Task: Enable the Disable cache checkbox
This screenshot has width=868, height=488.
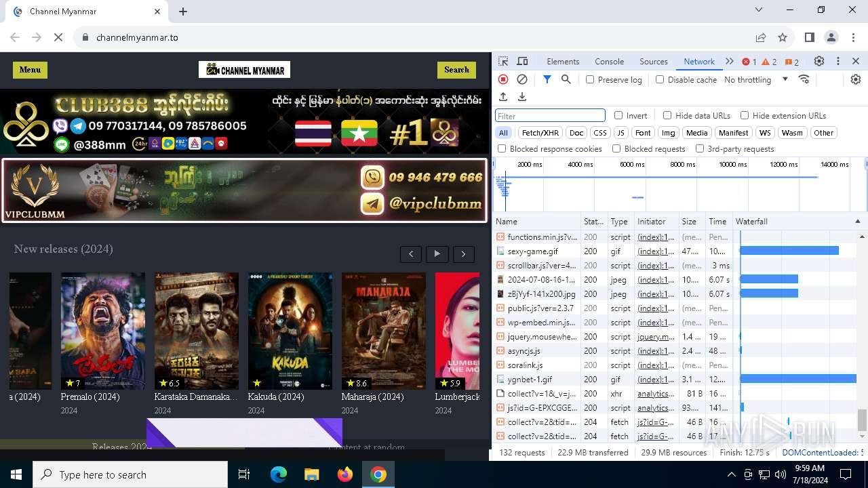Action: pyautogui.click(x=660, y=79)
